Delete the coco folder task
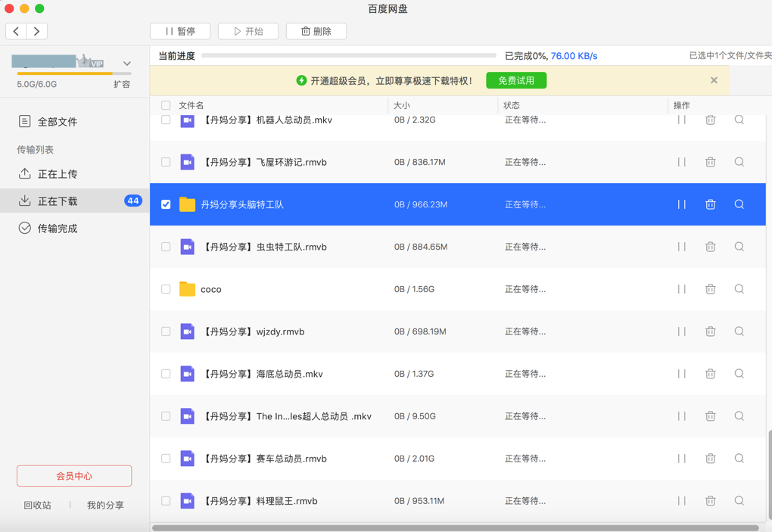This screenshot has width=772, height=532. point(710,289)
